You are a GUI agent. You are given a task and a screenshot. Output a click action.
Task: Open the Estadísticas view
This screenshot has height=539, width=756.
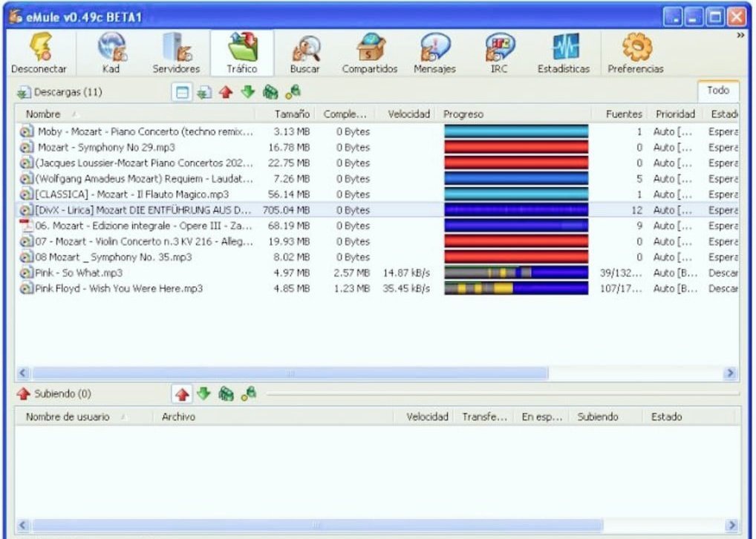pos(564,53)
